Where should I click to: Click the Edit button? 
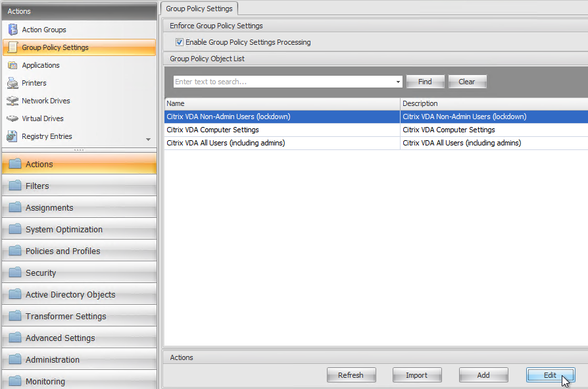point(551,375)
